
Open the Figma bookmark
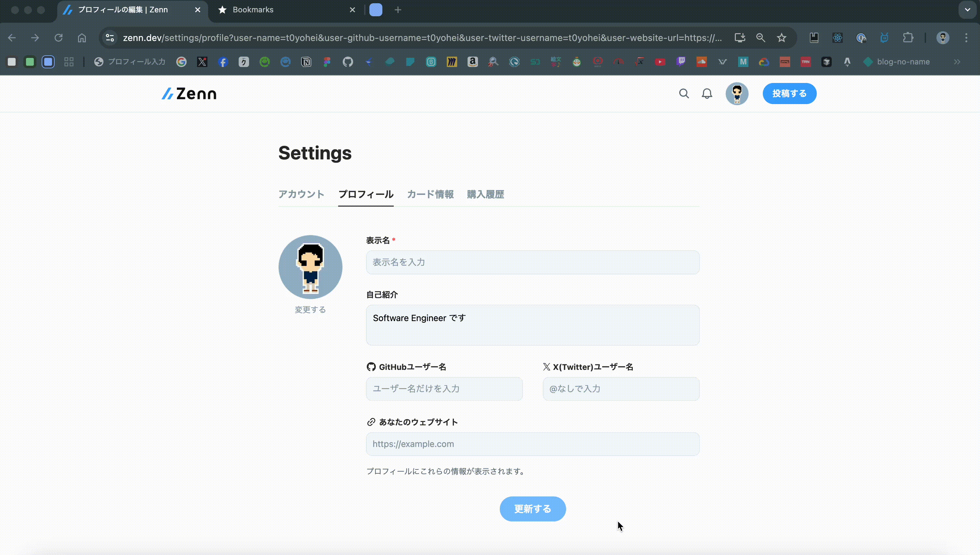[327, 62]
